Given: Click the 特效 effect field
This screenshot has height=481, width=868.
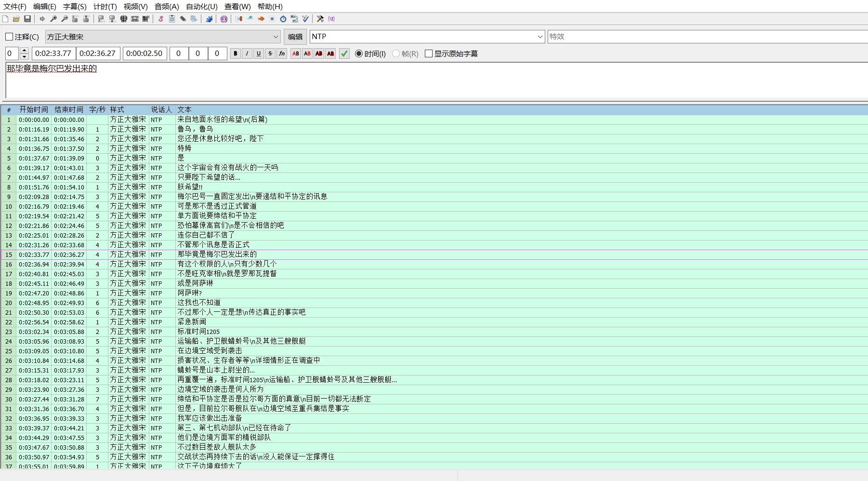Looking at the screenshot, I should 707,37.
